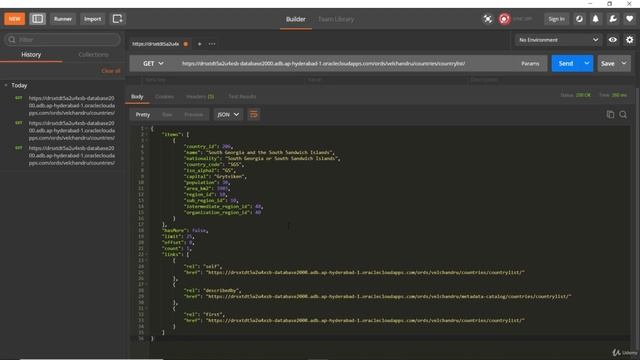Open the No Environment dropdown
This screenshot has height=360, width=640.
pos(558,40)
